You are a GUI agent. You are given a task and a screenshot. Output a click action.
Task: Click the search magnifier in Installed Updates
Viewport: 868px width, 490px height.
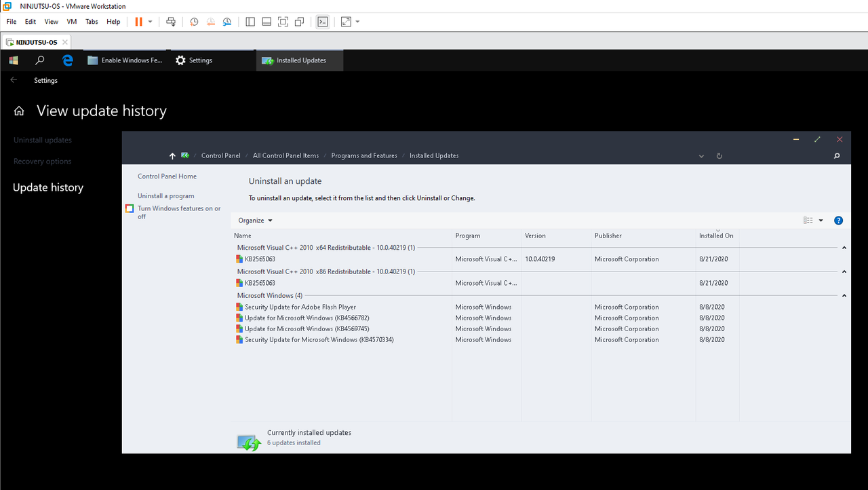click(x=837, y=156)
